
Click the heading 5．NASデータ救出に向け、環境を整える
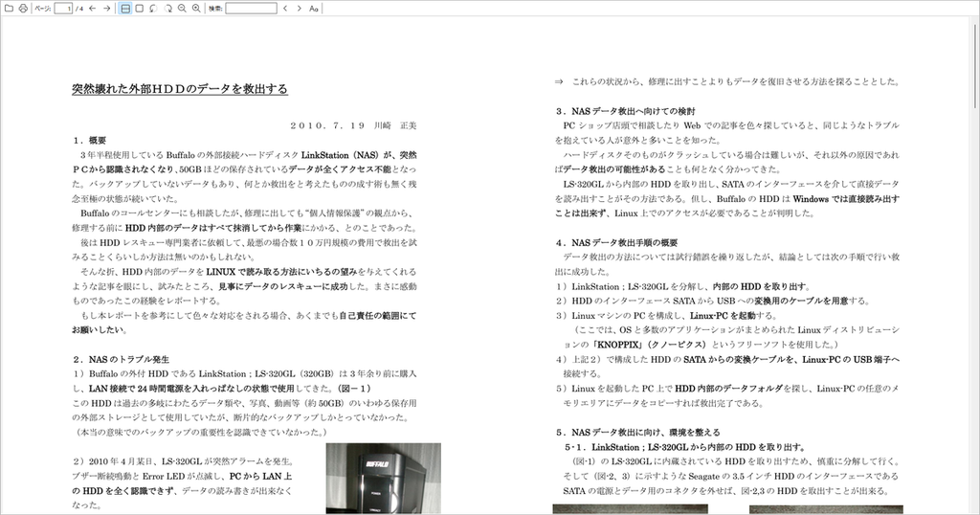pos(637,432)
